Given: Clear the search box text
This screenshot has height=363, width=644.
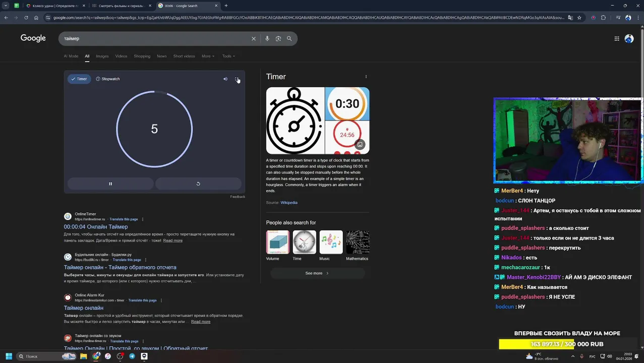Looking at the screenshot, I should tap(254, 38).
